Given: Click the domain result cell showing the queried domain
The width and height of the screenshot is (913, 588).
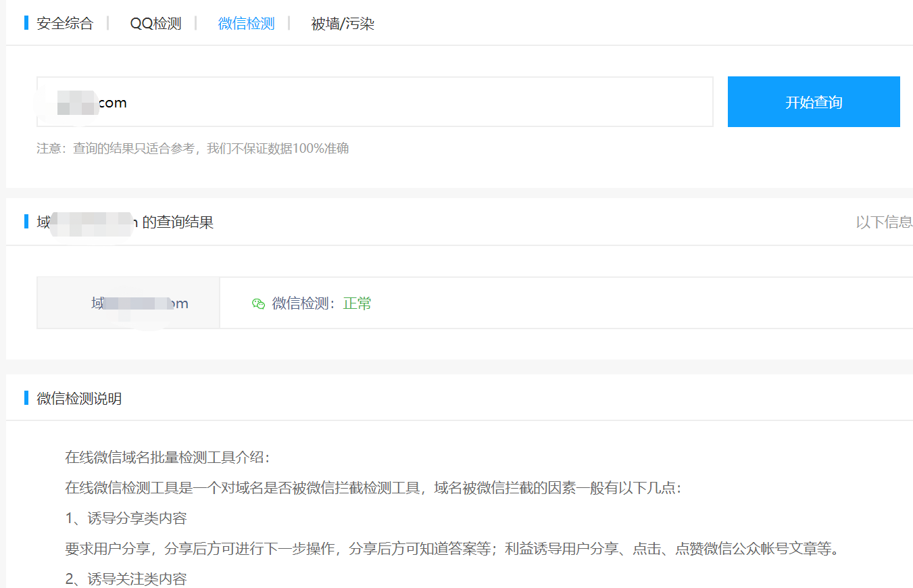Looking at the screenshot, I should [128, 303].
